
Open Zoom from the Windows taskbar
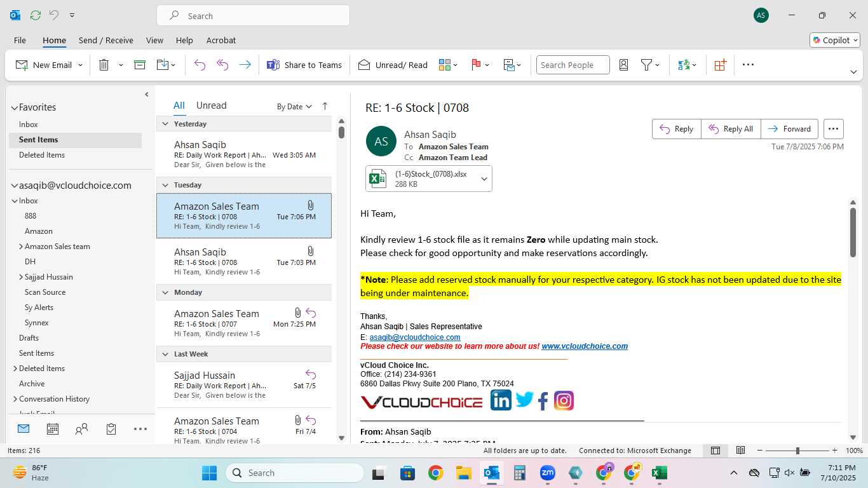pos(547,473)
